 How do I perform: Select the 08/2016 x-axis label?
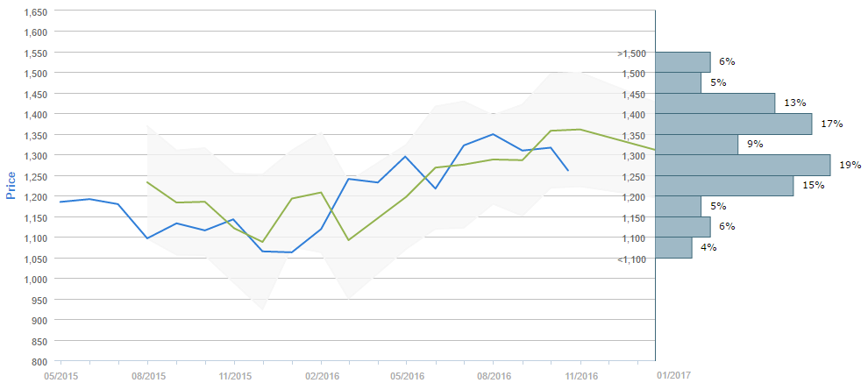493,375
